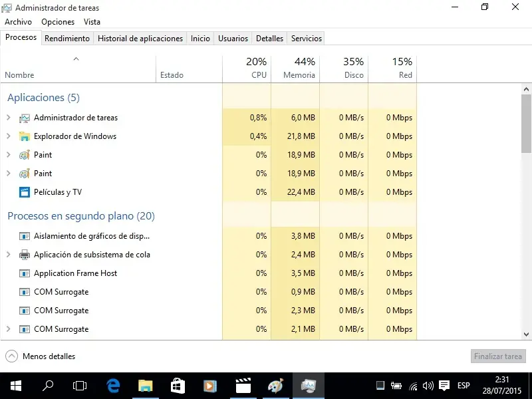Expand the Administrador de tareas row

[x=9, y=118]
